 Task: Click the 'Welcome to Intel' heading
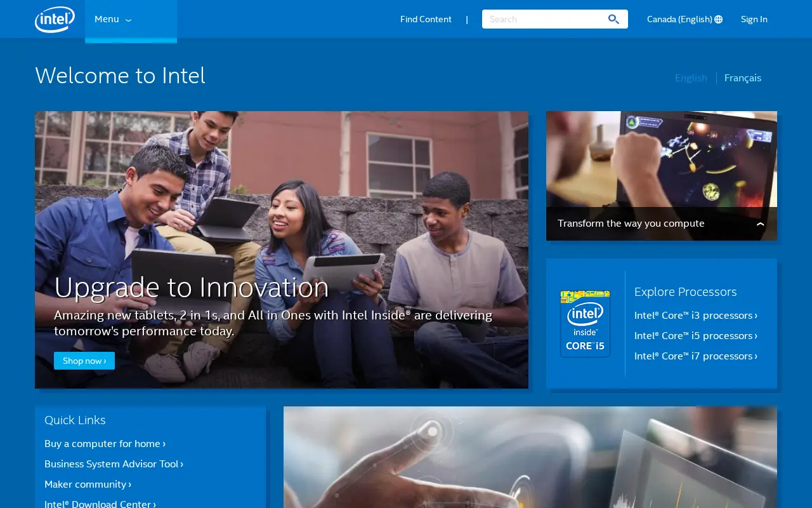tap(120, 76)
